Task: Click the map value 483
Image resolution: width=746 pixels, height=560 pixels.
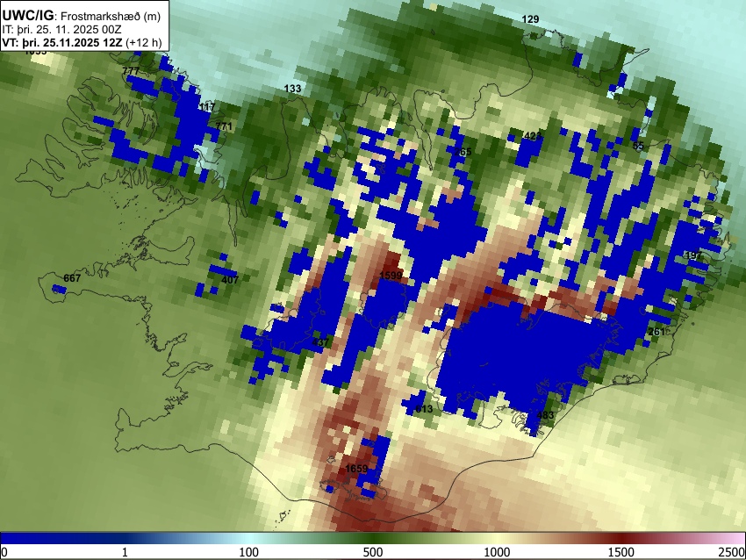Action: tap(545, 415)
